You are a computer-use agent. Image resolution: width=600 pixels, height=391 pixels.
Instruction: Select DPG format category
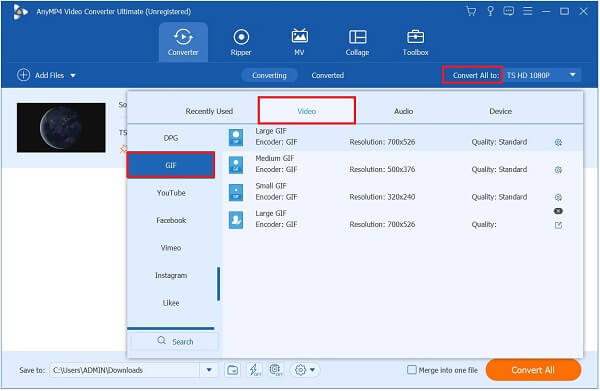point(171,138)
